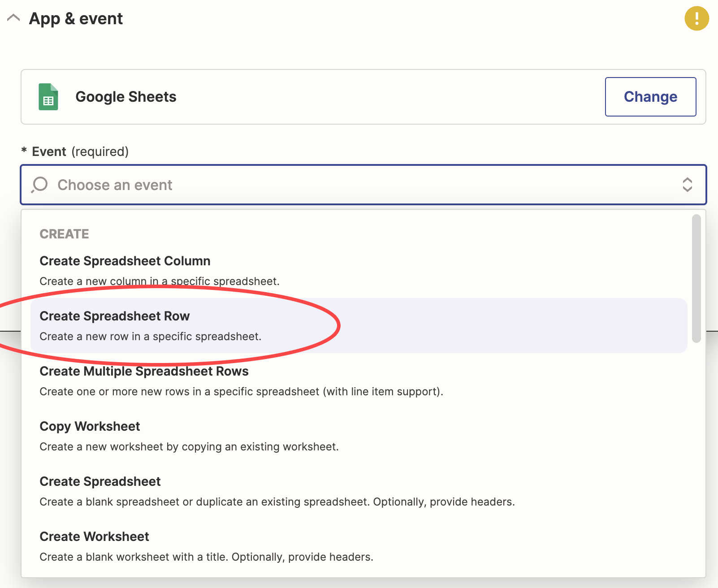Select Create Spreadsheet Column event

tap(359, 271)
